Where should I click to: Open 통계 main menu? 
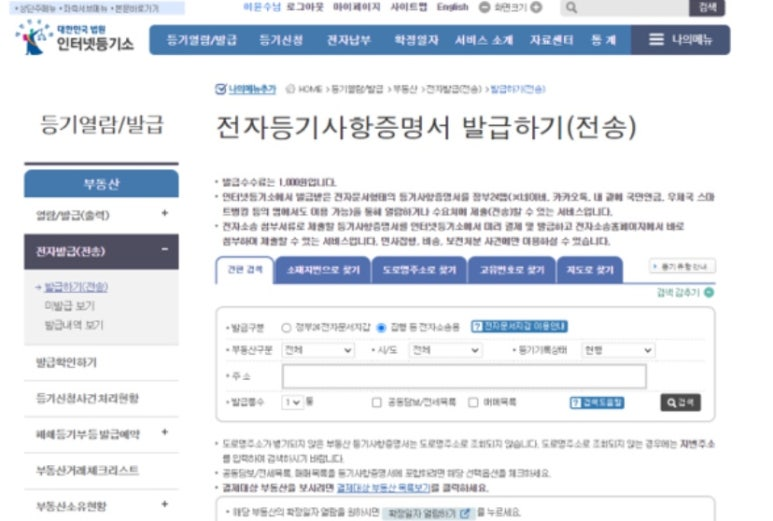pos(603,40)
